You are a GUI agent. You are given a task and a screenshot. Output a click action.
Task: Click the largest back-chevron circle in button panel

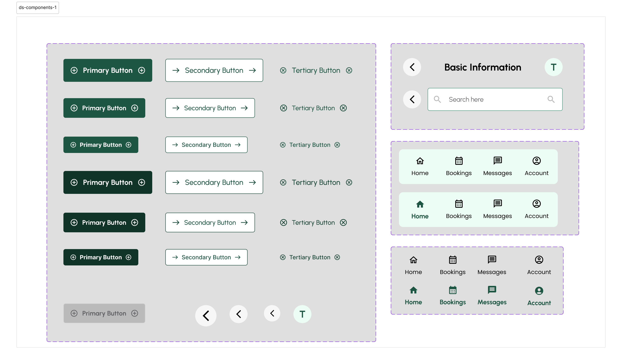206,316
